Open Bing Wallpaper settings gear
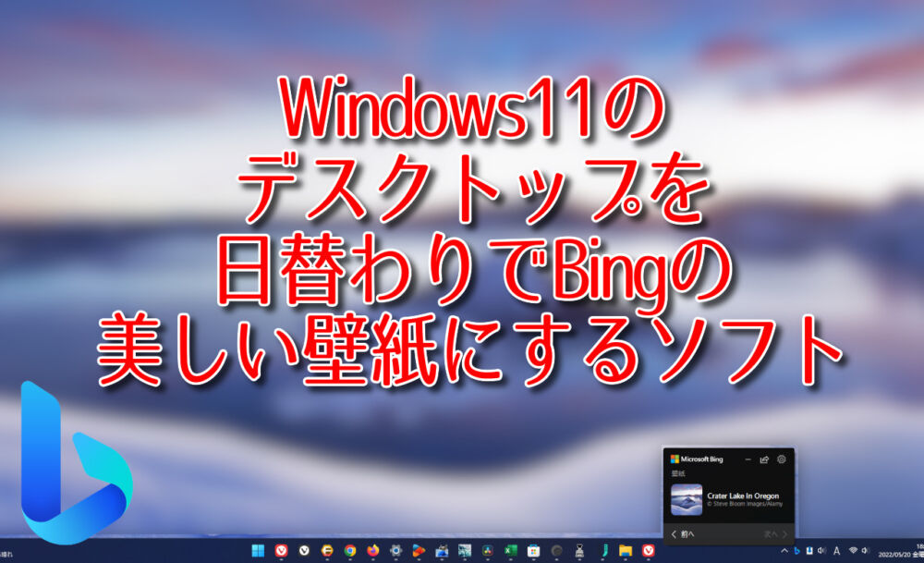This screenshot has height=563, width=924. pos(782,459)
